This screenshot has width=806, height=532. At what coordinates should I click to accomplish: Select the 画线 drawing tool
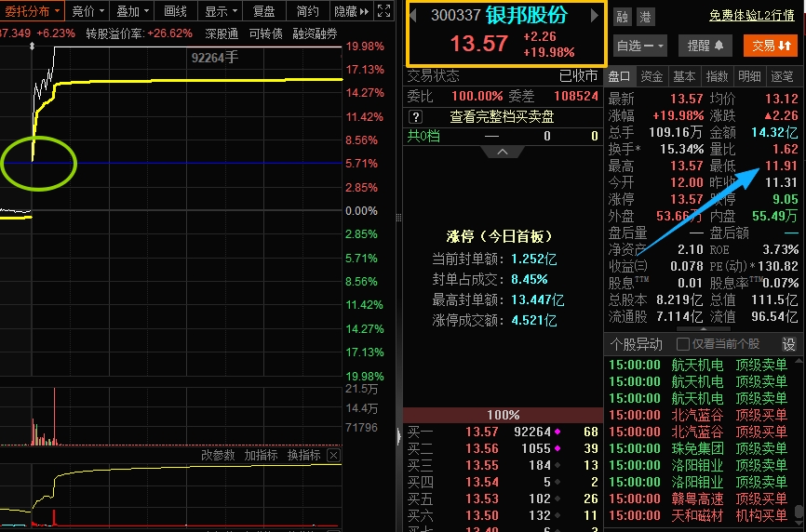click(175, 11)
